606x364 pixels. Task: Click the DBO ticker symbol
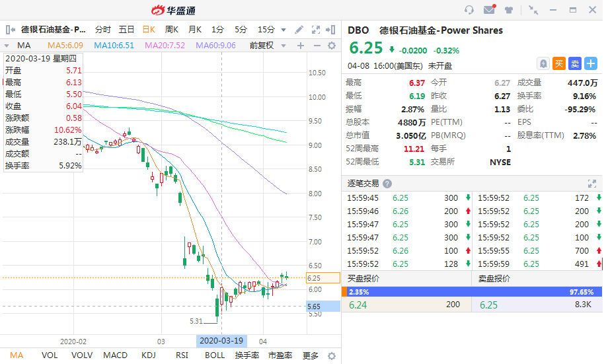(358, 30)
